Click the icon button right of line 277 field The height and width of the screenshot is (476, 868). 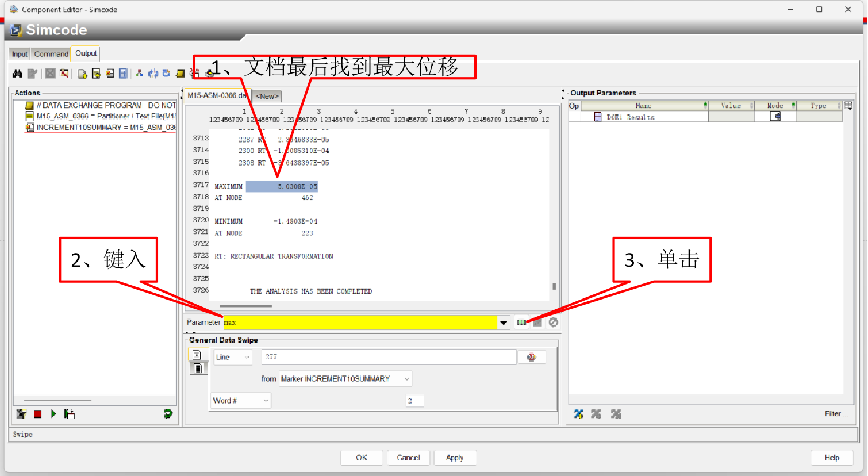[531, 358]
